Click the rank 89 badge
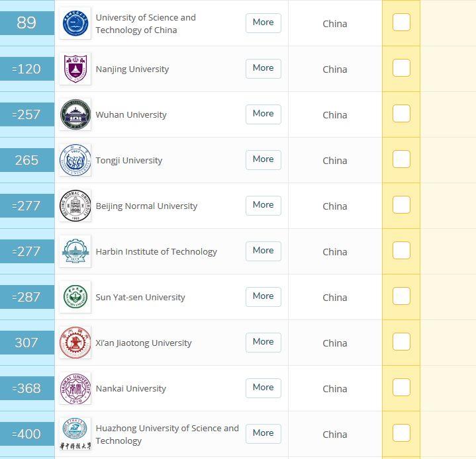Viewport: 476px width, 459px height. pyautogui.click(x=26, y=23)
